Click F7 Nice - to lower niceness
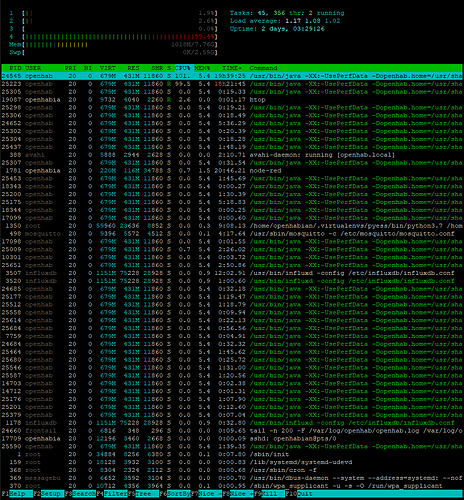The image size is (464, 500). tap(207, 494)
